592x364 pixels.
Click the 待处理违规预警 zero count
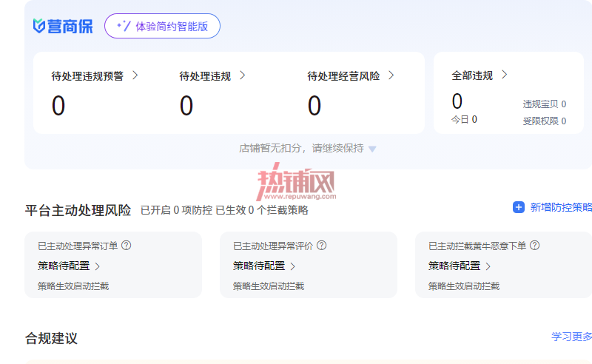[x=58, y=106]
